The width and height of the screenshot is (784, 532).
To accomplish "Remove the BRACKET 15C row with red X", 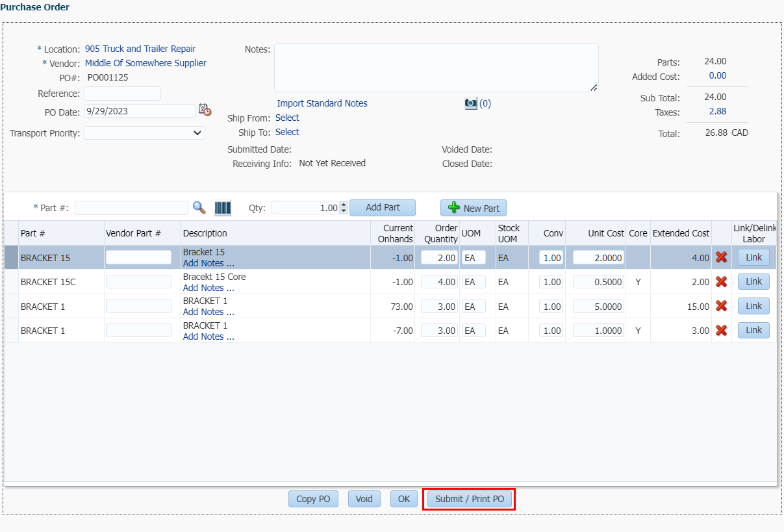I will click(x=721, y=282).
